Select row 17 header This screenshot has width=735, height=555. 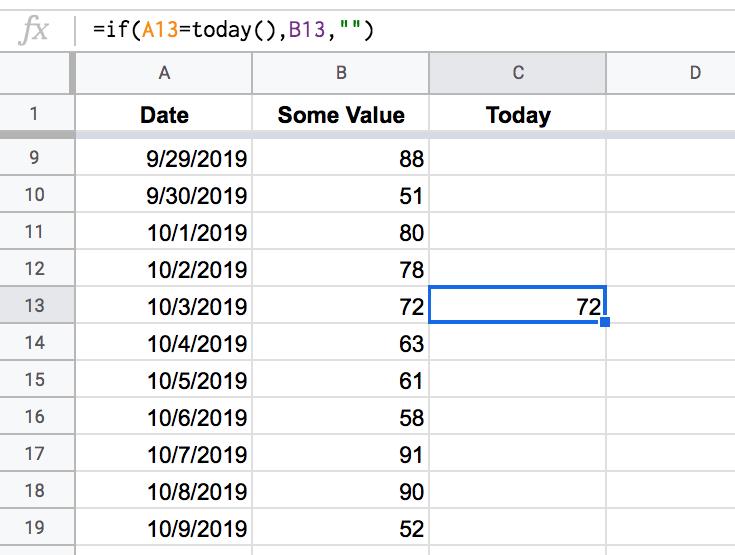click(37, 453)
